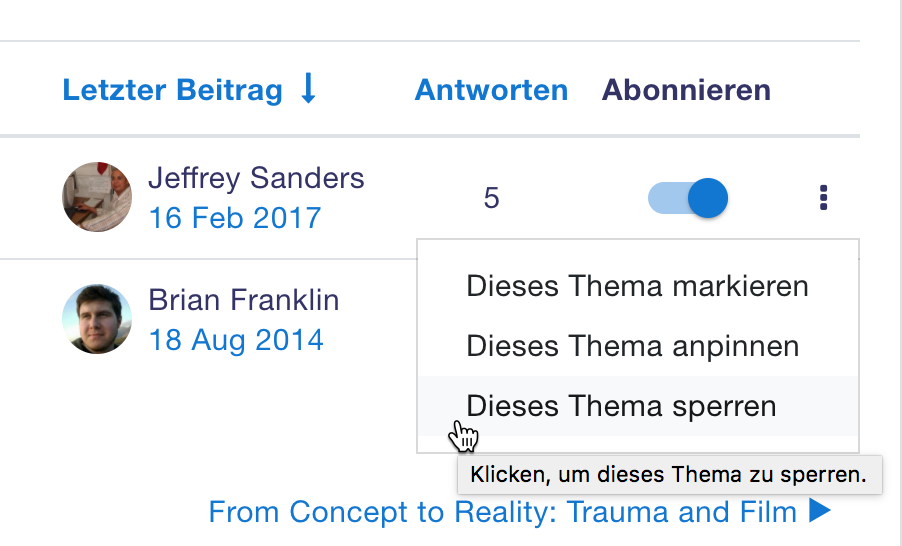This screenshot has height=546, width=902.
Task: Click the reply count 5
Action: [x=491, y=198]
